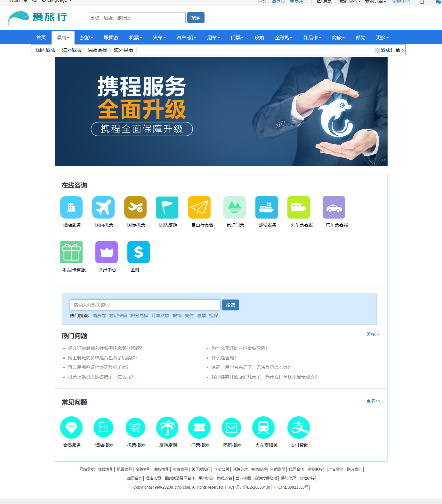
Task: Open the 会员中心 crown icon
Action: [x=107, y=252]
